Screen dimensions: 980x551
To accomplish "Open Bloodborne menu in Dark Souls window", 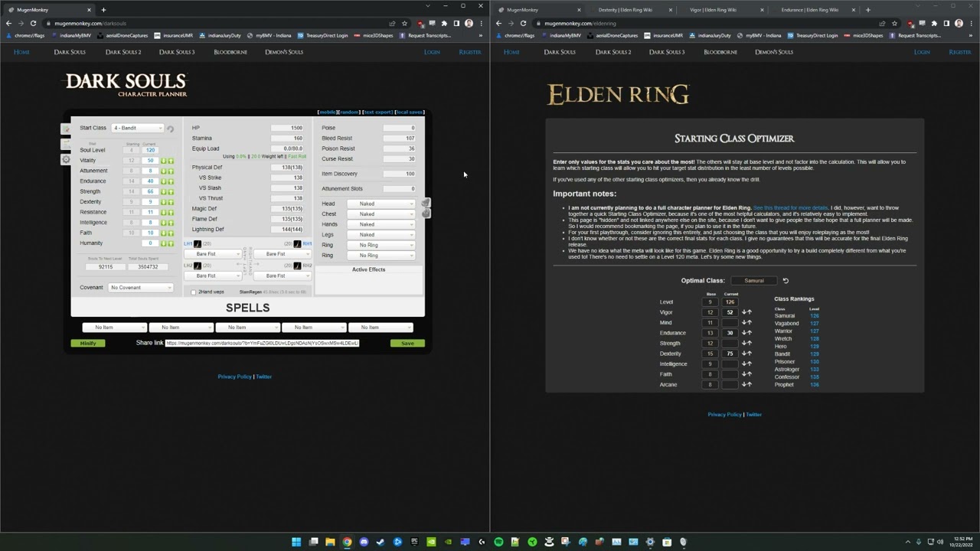I will point(230,52).
